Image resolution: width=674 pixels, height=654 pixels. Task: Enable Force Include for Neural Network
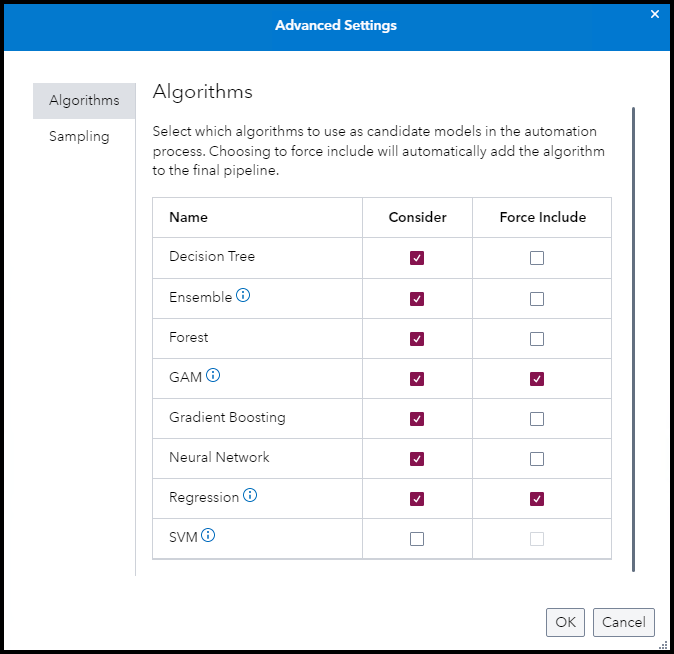click(x=537, y=459)
